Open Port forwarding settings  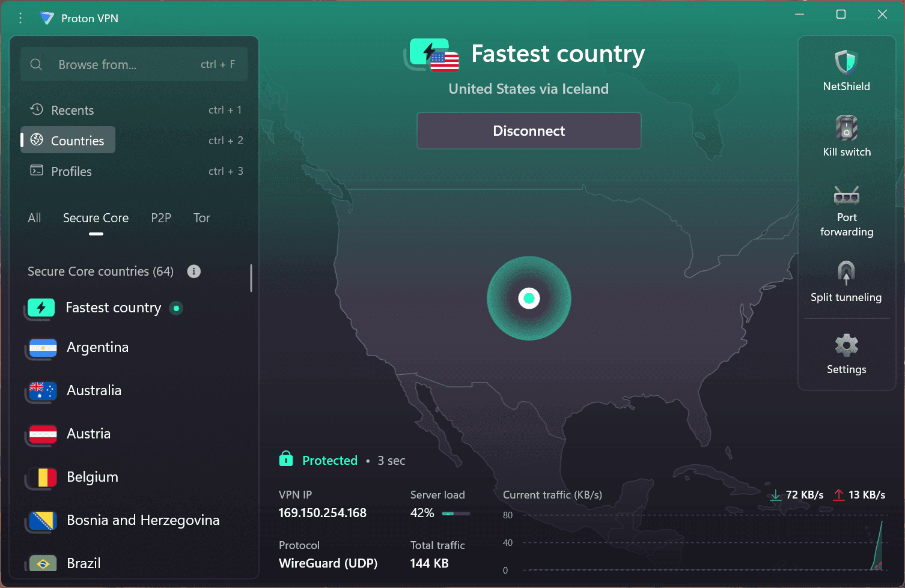(x=846, y=210)
